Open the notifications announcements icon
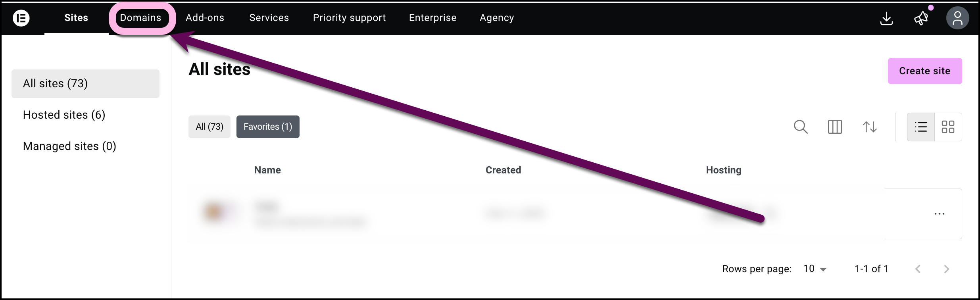This screenshot has width=980, height=300. (921, 18)
